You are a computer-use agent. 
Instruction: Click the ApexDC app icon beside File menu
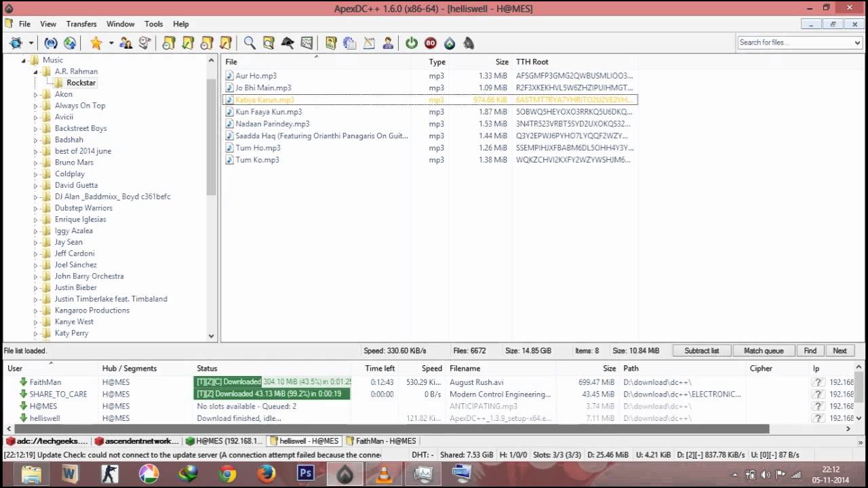(8, 24)
